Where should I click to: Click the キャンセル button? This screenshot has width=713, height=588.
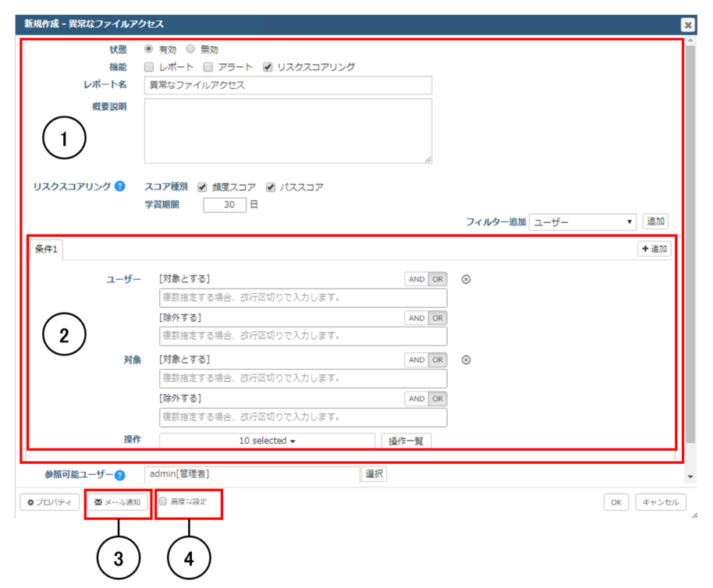[x=661, y=502]
